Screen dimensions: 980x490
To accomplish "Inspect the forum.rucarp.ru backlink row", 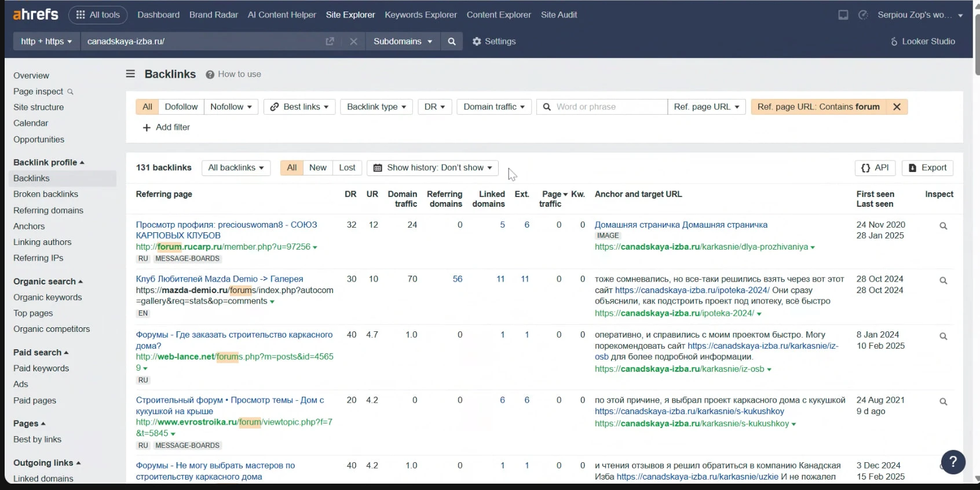I will [943, 226].
